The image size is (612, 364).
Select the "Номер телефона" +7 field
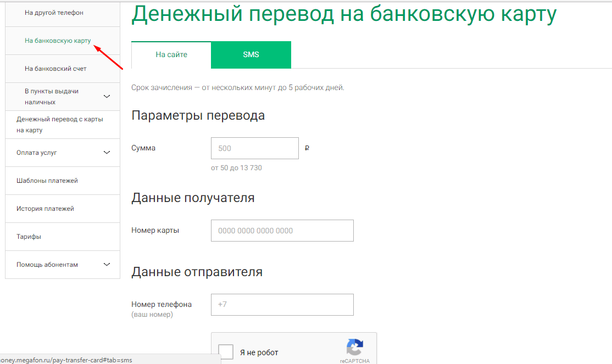click(282, 305)
